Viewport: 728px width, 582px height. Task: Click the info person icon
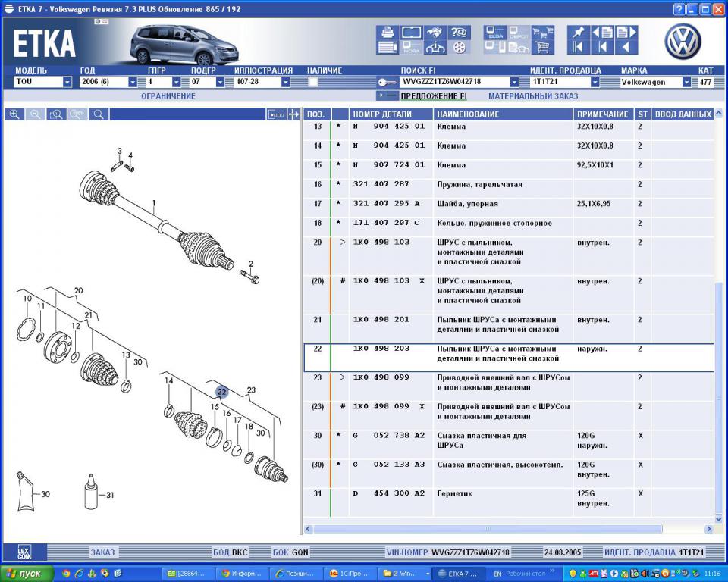pyautogui.click(x=435, y=47)
